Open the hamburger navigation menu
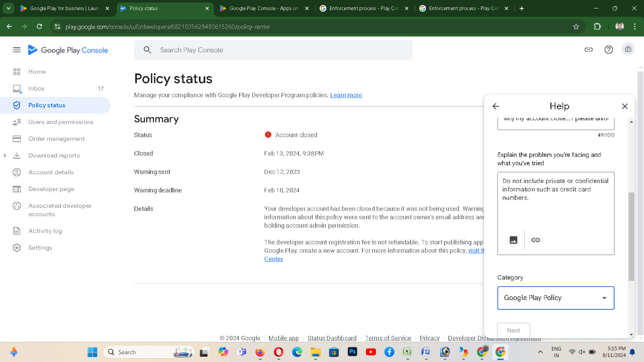Viewport: 644px width, 362px height. 17,50
